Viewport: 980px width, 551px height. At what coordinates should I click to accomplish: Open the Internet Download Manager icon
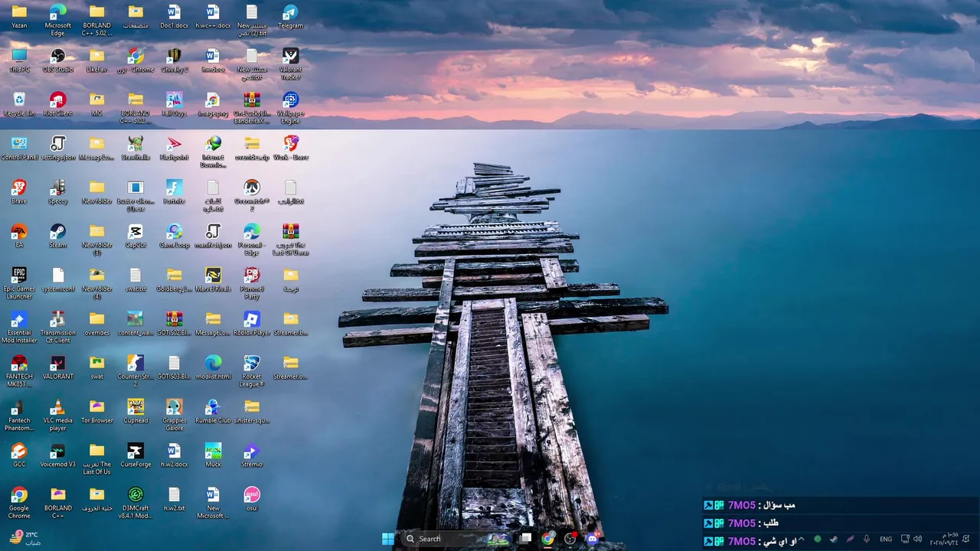(213, 152)
